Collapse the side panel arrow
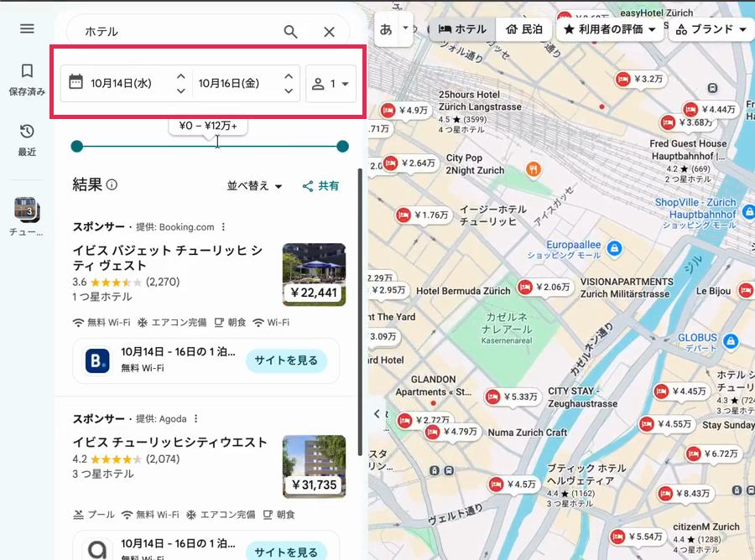The width and height of the screenshot is (755, 560). point(378,413)
